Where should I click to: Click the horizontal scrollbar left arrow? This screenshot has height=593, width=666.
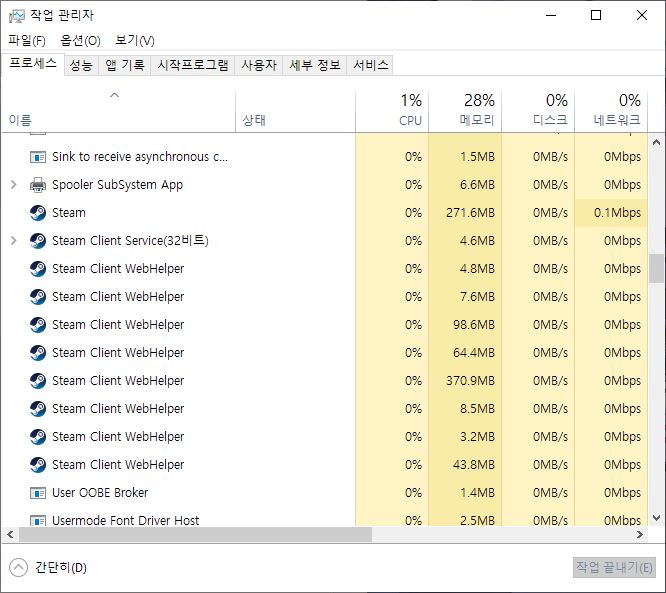point(11,535)
